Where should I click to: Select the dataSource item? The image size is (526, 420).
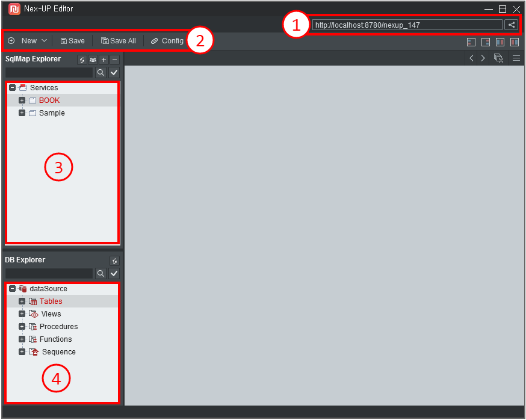point(48,288)
